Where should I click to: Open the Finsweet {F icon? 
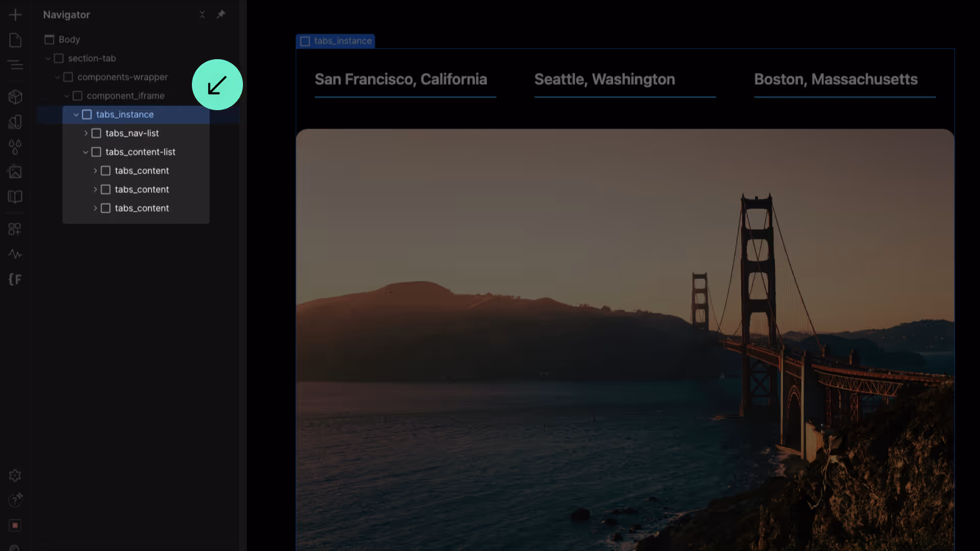tap(15, 279)
